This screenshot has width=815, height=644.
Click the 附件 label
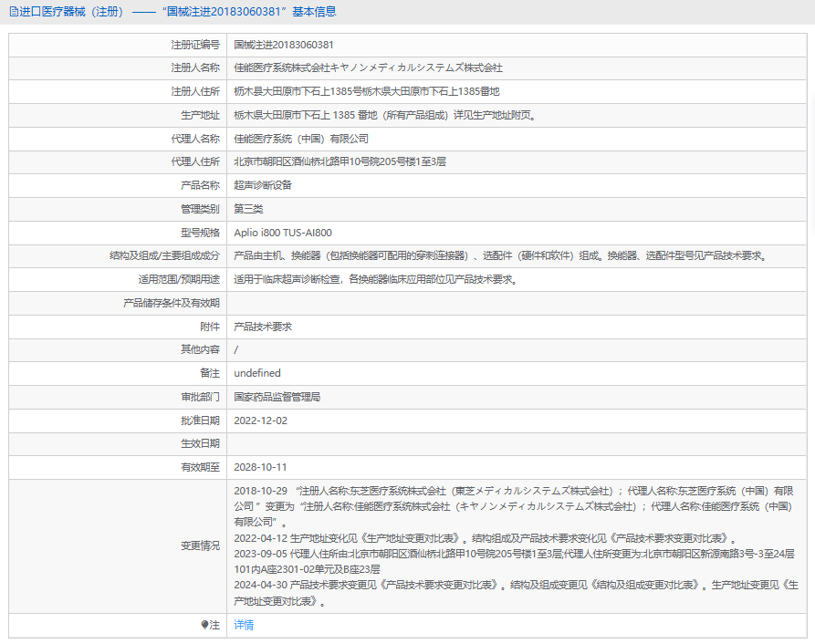(210, 327)
